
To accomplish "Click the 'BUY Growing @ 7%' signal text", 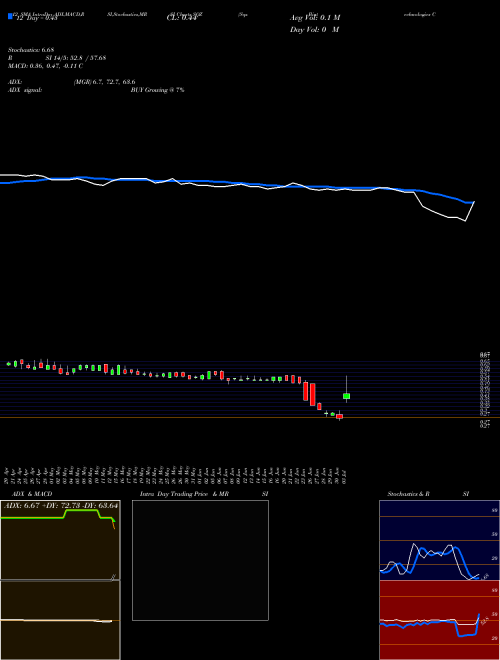I will tap(157, 90).
